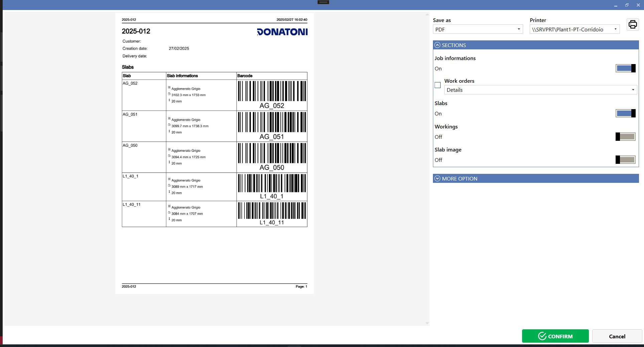
Task: Click the preview scrollbar up arrow
Action: click(427, 15)
